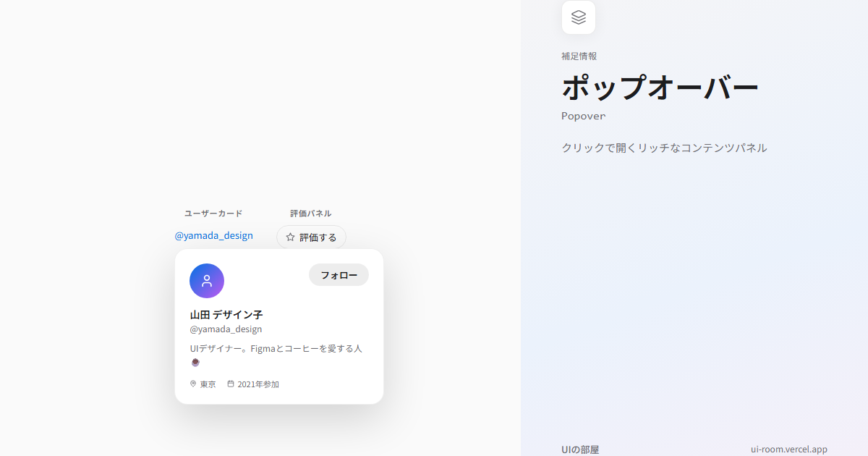Click the 評価パネル label
The image size is (868, 456).
(x=311, y=214)
